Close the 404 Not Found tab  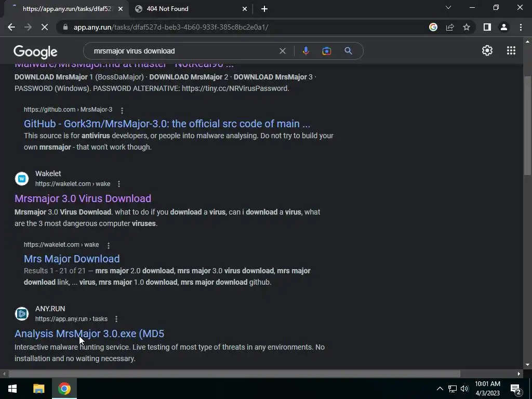245,9
